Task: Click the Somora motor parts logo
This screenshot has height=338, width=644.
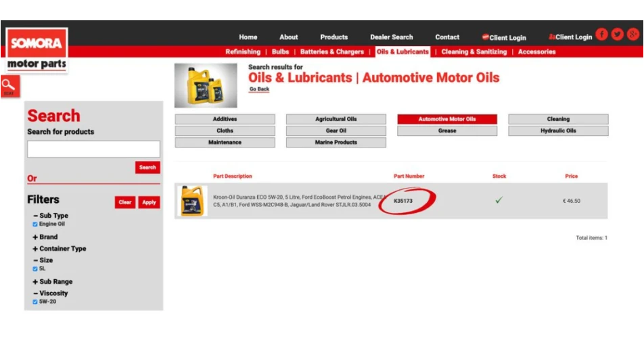Action: (x=37, y=50)
